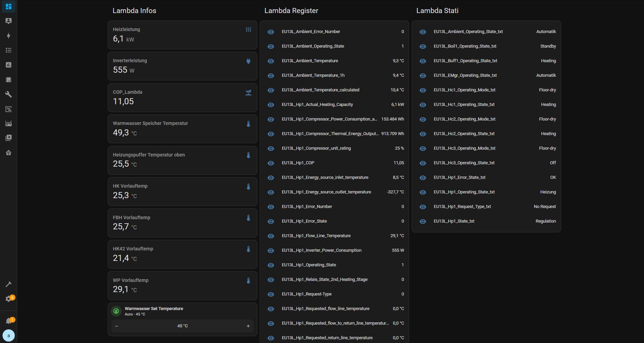The image size is (644, 343).
Task: Open the Energy lightning bolt sidebar icon
Action: (x=9, y=36)
